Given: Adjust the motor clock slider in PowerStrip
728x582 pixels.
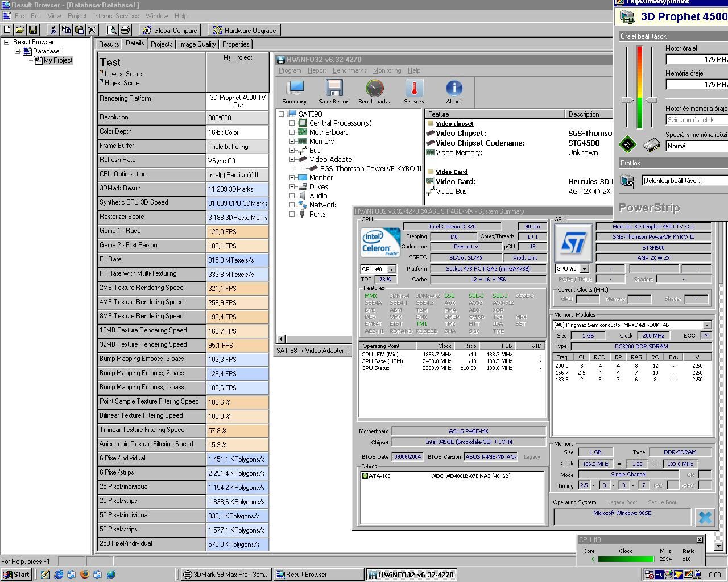Looking at the screenshot, I should (x=627, y=100).
